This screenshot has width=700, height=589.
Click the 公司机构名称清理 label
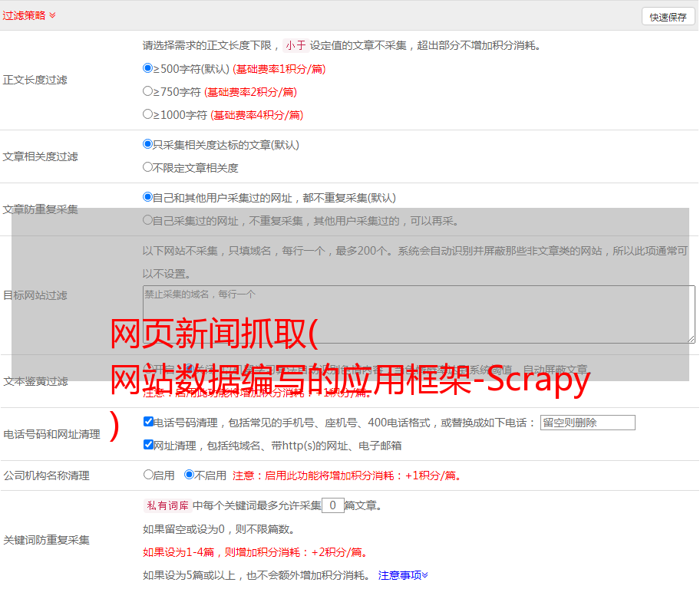click(x=46, y=475)
